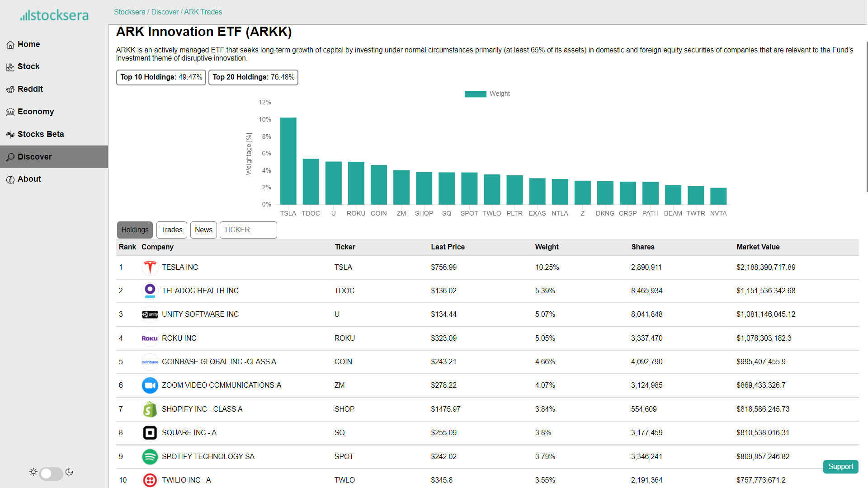Open the Reddit section icon

point(10,89)
